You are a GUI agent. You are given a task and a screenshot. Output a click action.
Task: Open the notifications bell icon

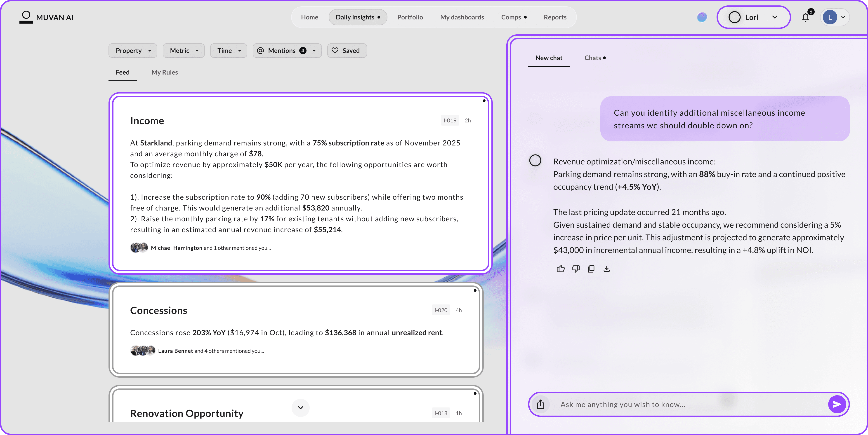(805, 17)
